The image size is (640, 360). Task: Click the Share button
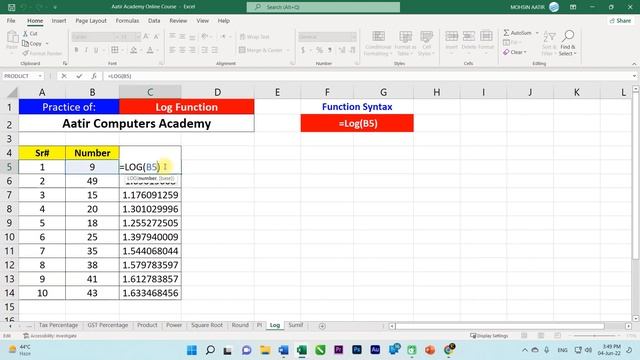[x=620, y=20]
